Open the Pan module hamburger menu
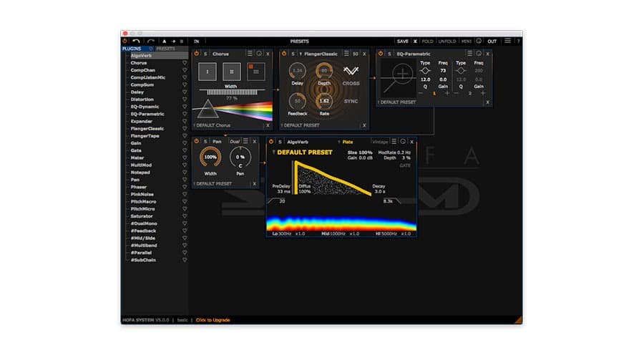 click(245, 141)
